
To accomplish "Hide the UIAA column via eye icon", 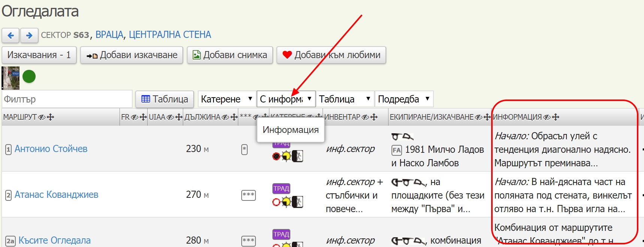I will pyautogui.click(x=170, y=117).
